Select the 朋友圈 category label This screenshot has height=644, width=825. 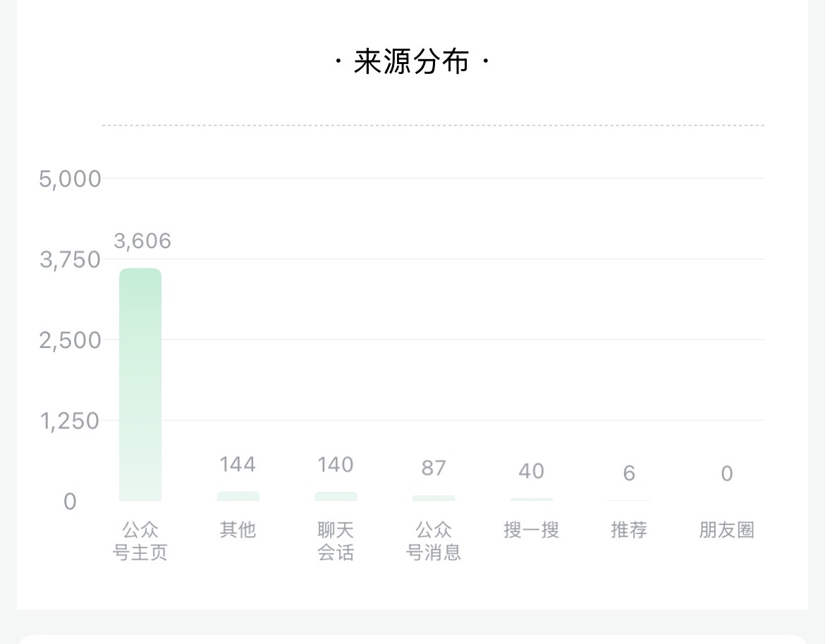(727, 530)
